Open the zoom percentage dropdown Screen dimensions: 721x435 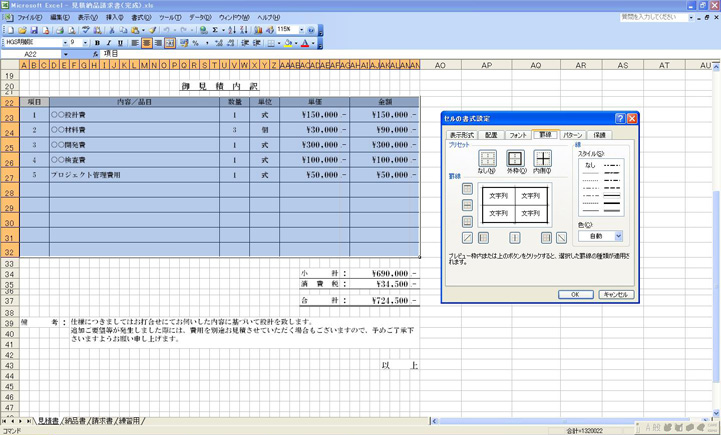pos(302,30)
